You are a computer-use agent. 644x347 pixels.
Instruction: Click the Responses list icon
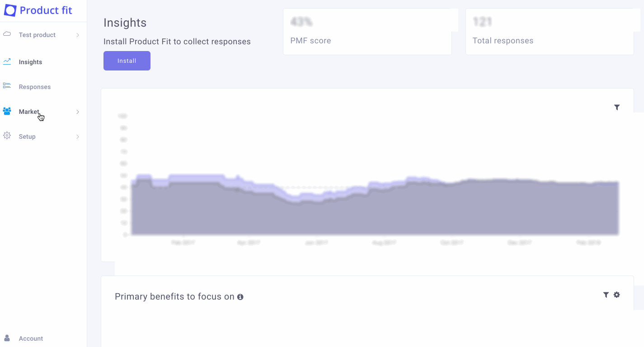pyautogui.click(x=7, y=86)
